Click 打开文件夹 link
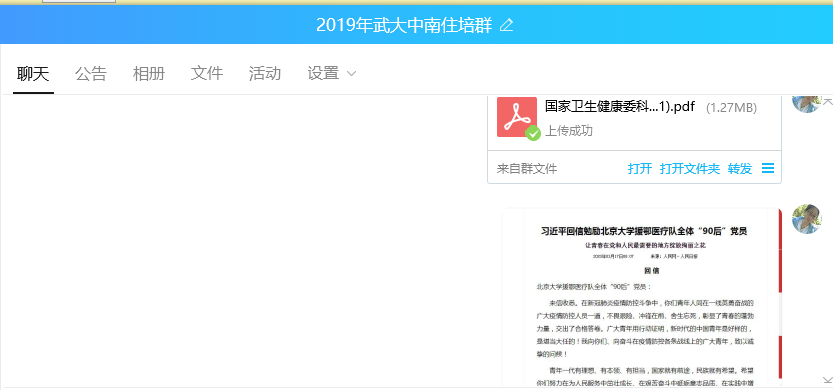Screen dimensions: 833x390 tap(690, 169)
